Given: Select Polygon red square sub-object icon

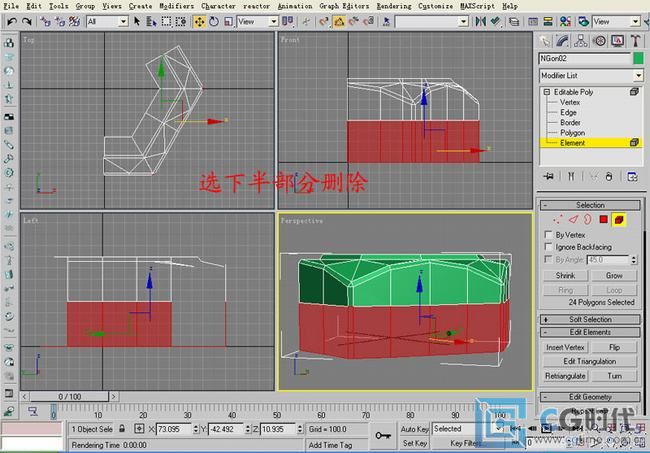Looking at the screenshot, I should (x=604, y=220).
